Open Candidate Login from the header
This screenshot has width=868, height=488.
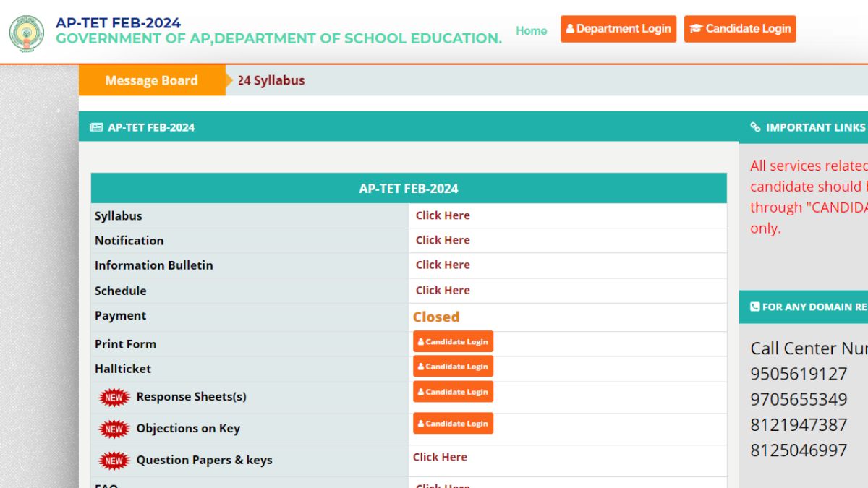(x=740, y=29)
